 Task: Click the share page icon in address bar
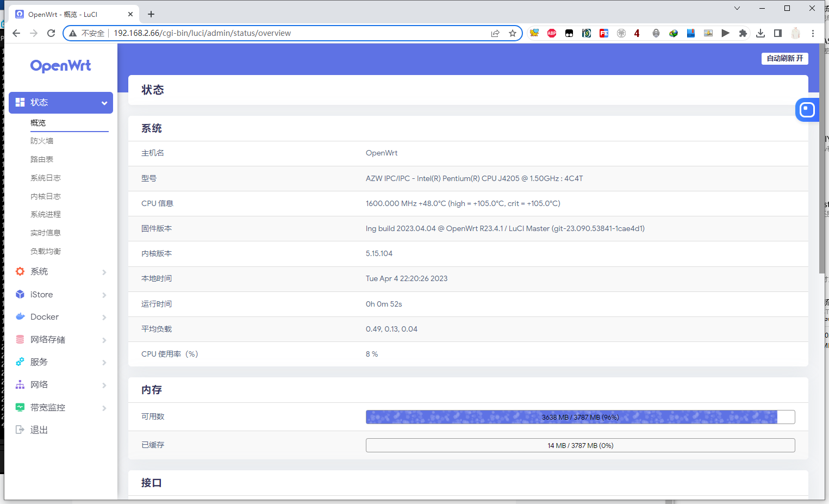[x=495, y=33]
